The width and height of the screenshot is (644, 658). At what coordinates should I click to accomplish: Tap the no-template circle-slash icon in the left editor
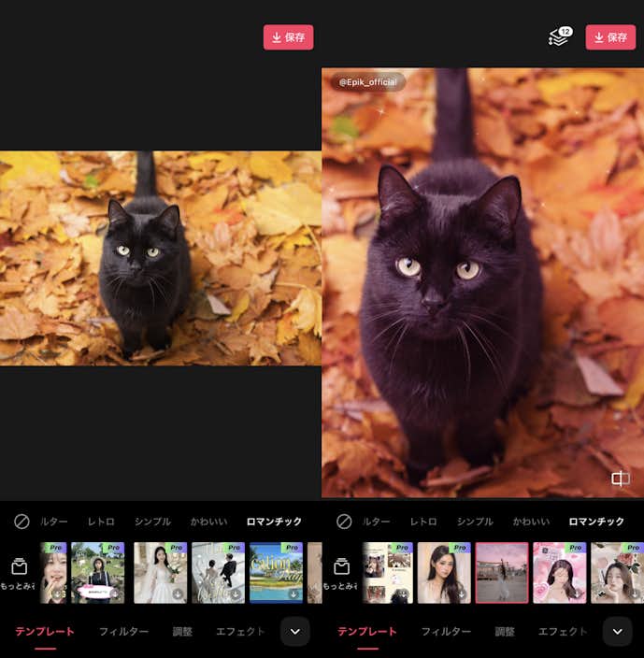(21, 522)
